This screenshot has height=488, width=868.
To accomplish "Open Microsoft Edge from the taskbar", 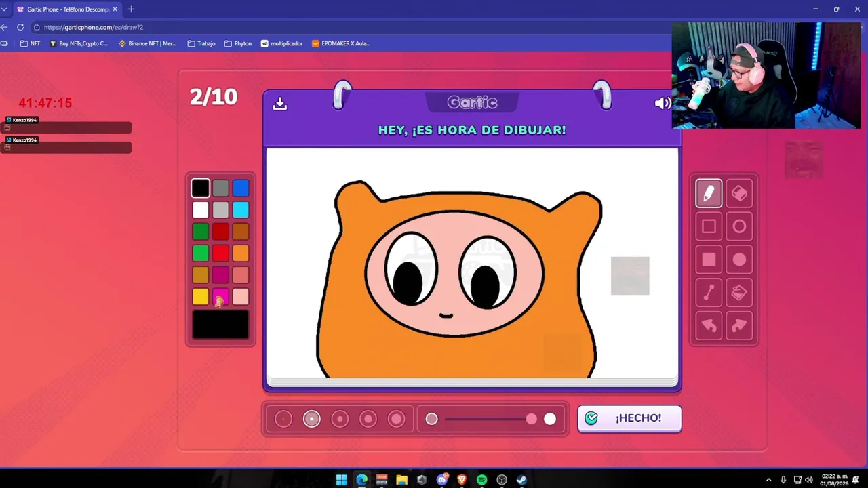I will pyautogui.click(x=362, y=480).
